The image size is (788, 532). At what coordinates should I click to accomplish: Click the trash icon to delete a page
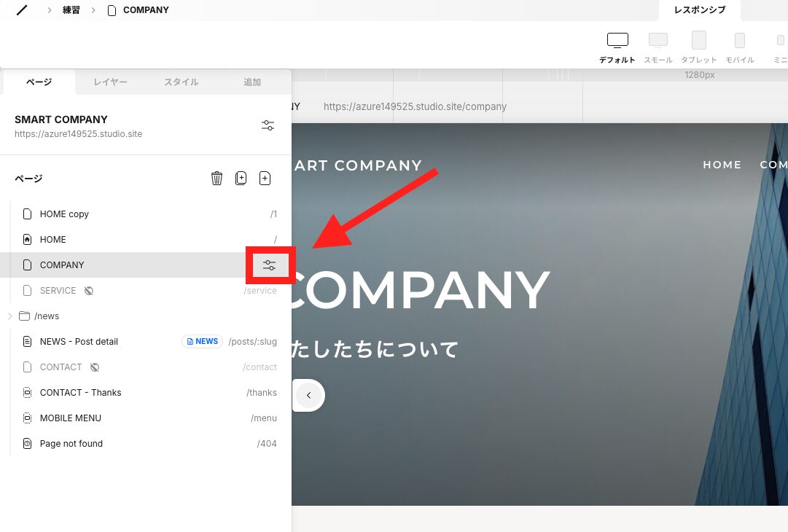click(x=216, y=178)
